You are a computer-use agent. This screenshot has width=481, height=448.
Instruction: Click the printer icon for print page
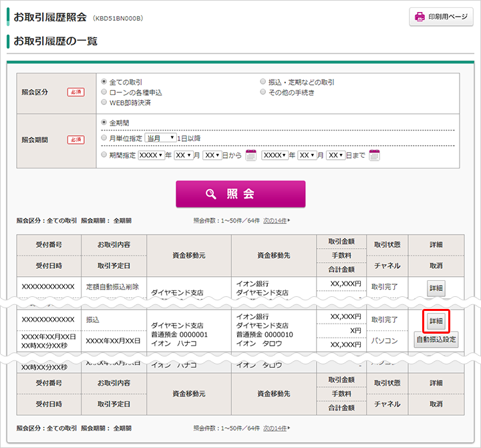tap(420, 17)
